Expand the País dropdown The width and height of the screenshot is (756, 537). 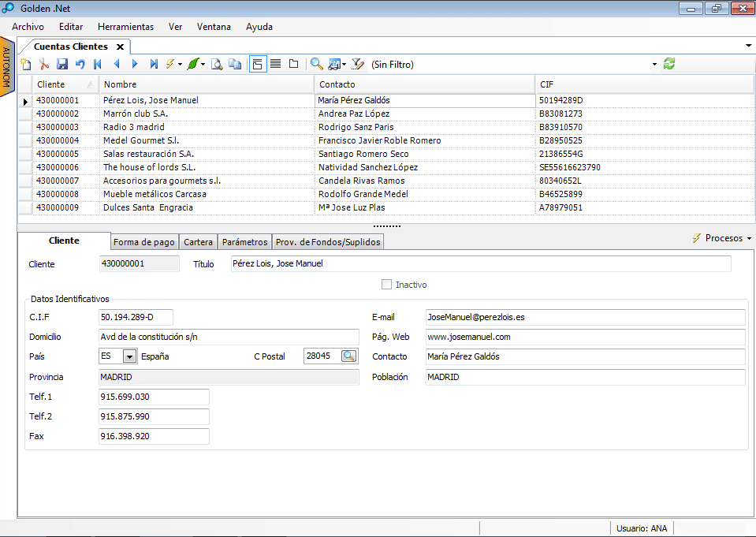(129, 356)
